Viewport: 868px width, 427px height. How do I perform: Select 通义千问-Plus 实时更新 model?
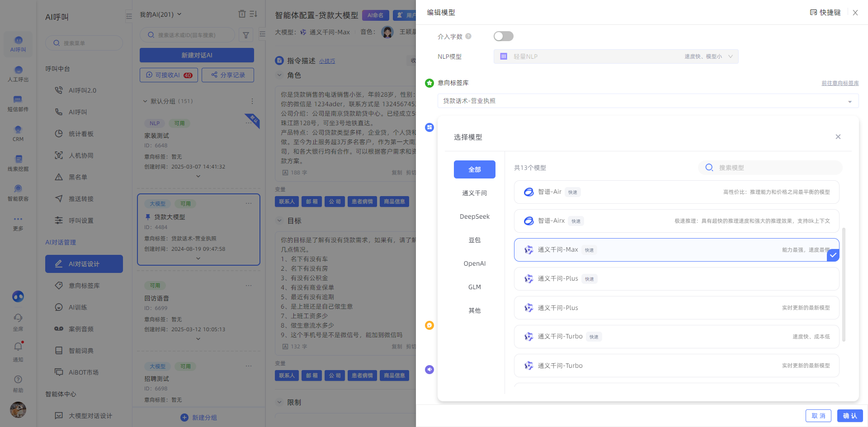(676, 308)
